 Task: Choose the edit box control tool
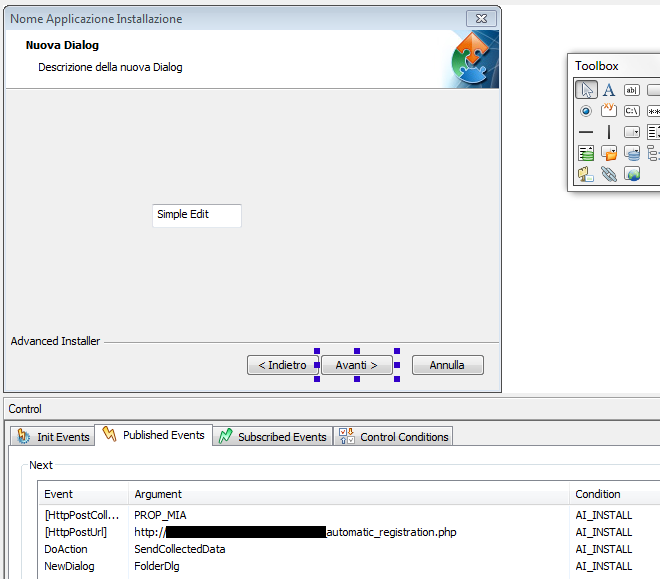point(632,90)
